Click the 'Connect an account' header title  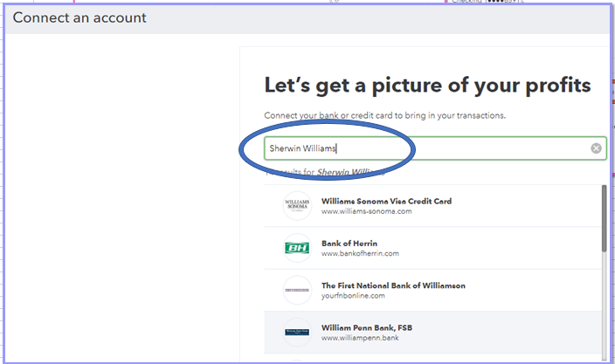(79, 17)
